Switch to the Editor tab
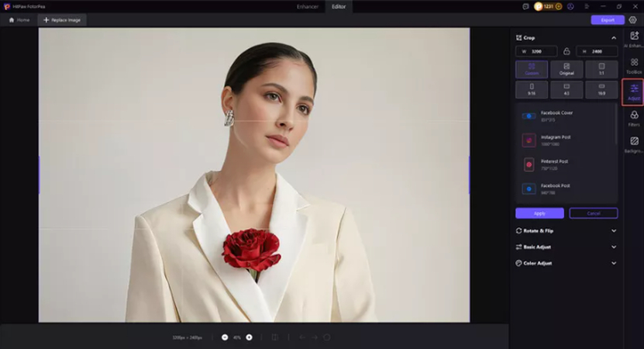 click(x=339, y=6)
